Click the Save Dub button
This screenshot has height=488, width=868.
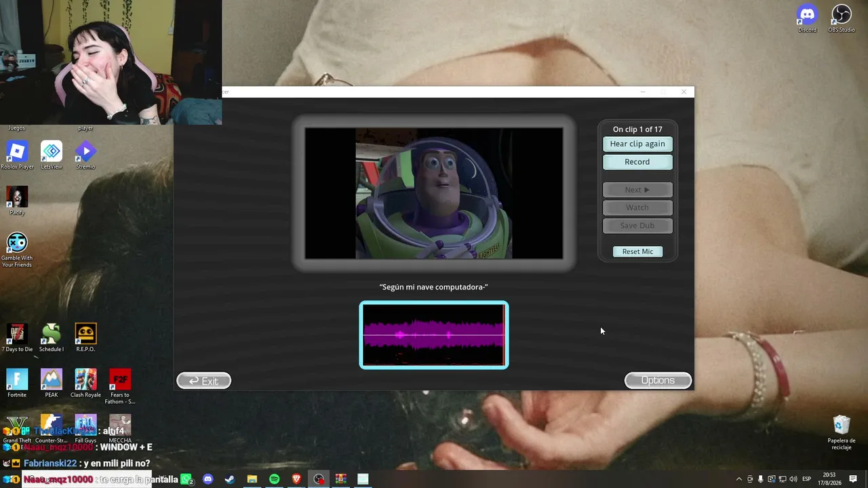[637, 226]
